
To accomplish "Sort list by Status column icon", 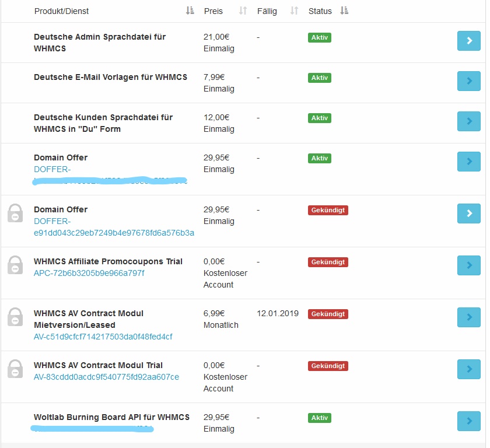I will 344,11.
